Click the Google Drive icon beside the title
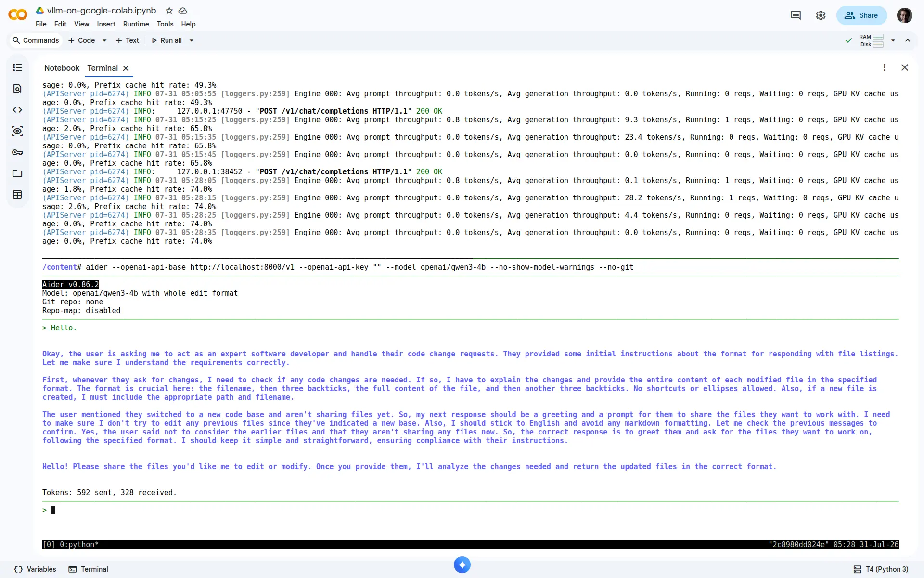Image resolution: width=924 pixels, height=578 pixels. tap(40, 11)
